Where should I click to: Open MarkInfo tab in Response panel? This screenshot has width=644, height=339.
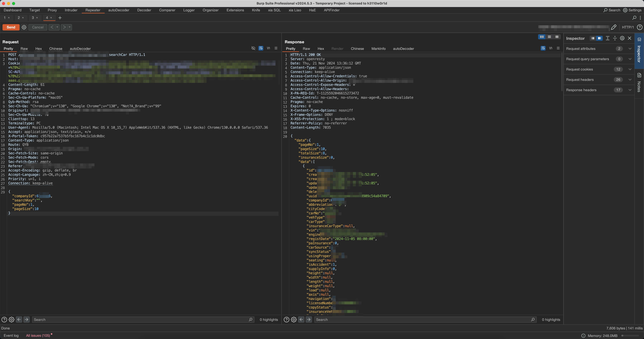point(378,49)
